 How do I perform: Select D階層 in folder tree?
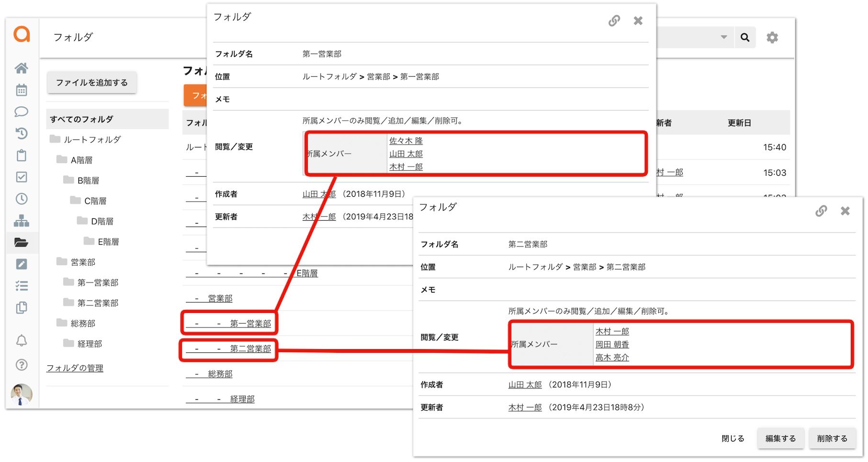102,221
